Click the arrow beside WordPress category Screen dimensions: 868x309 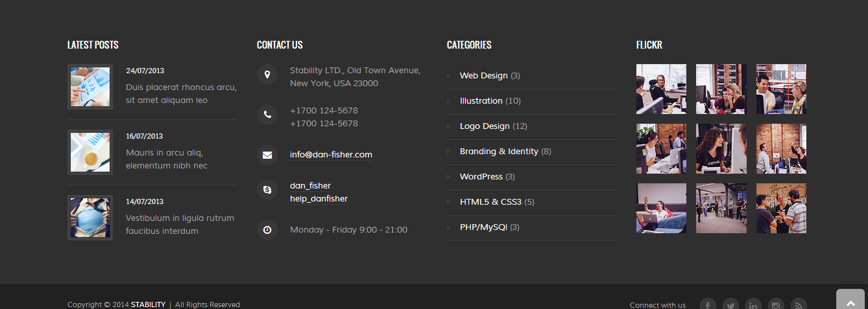(x=448, y=177)
